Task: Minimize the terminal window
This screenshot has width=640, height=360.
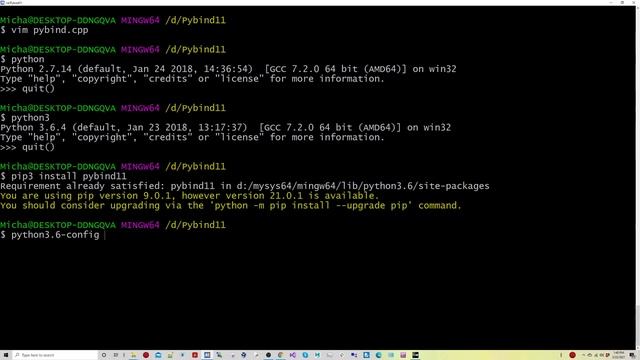Action: click(x=611, y=2)
